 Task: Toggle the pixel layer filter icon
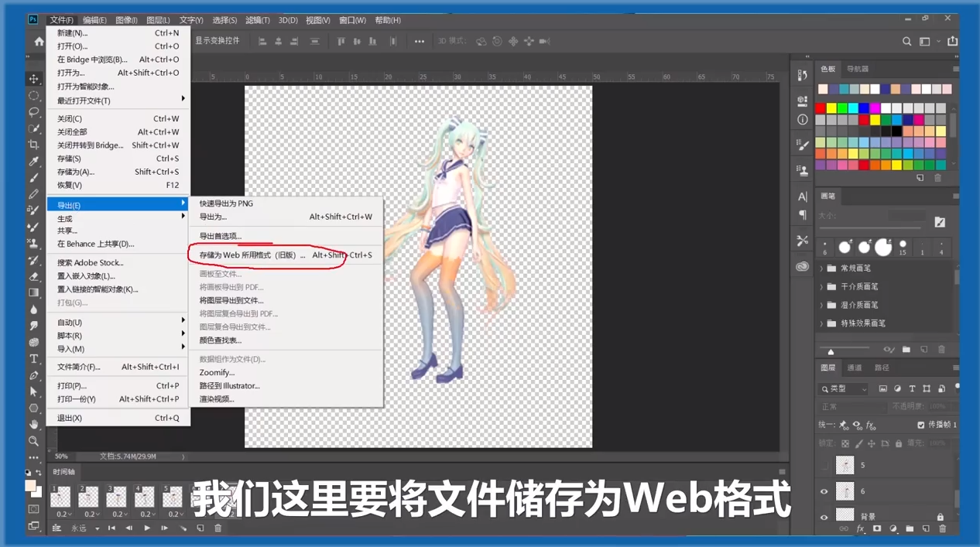(882, 389)
